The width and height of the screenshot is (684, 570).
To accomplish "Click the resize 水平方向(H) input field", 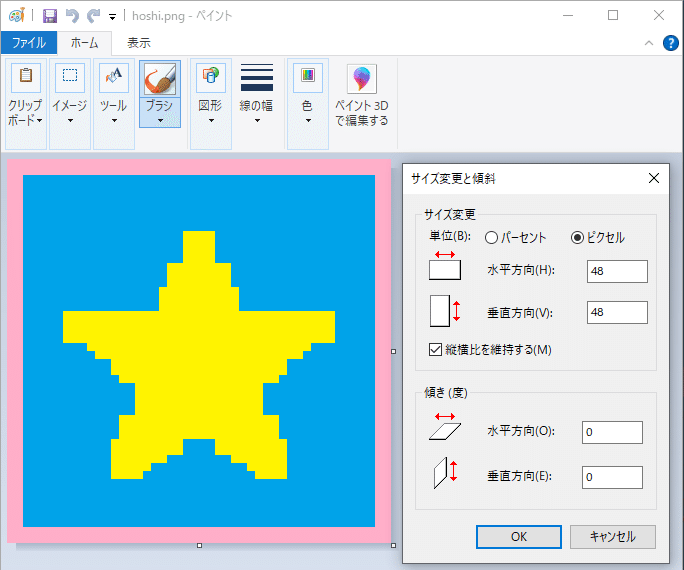I will 617,271.
